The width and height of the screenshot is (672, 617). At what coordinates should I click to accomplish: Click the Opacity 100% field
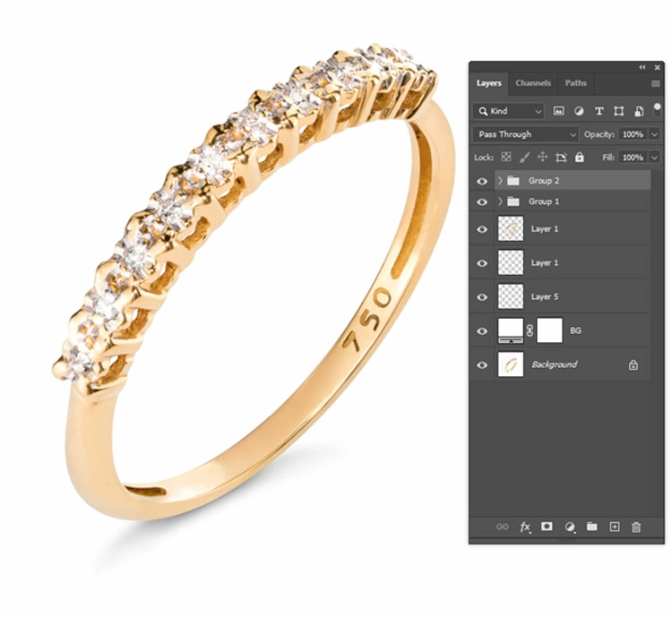[633, 134]
